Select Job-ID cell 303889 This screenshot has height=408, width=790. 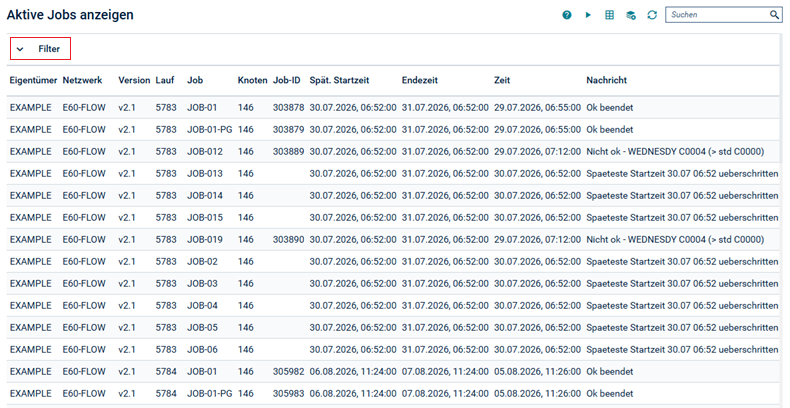click(x=289, y=152)
